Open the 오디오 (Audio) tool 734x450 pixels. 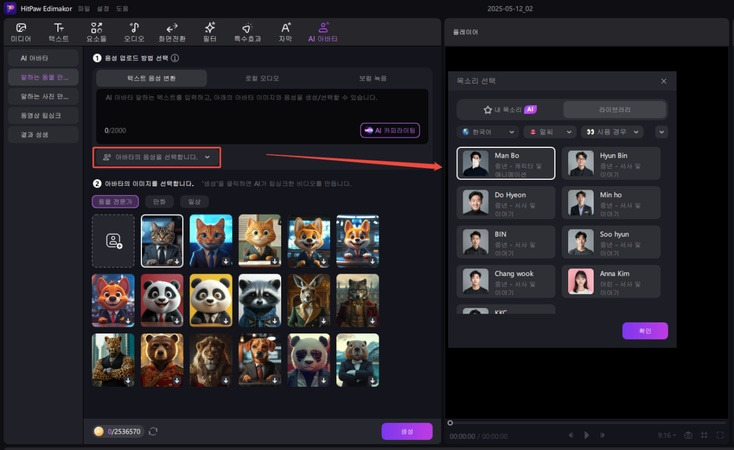pos(134,32)
